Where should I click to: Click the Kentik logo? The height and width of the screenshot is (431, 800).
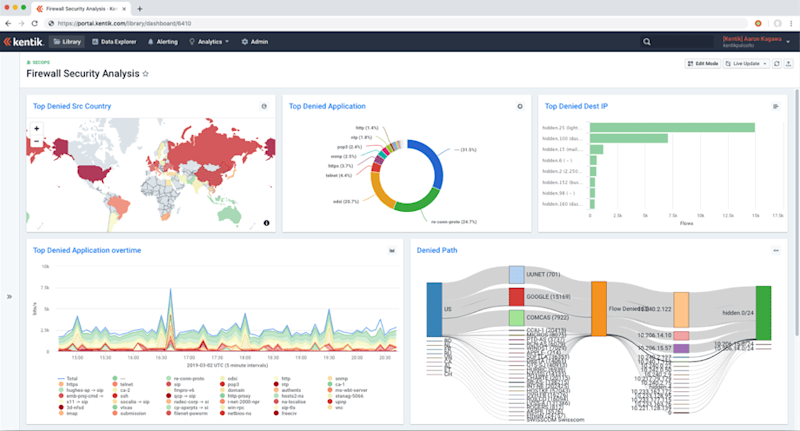click(23, 42)
